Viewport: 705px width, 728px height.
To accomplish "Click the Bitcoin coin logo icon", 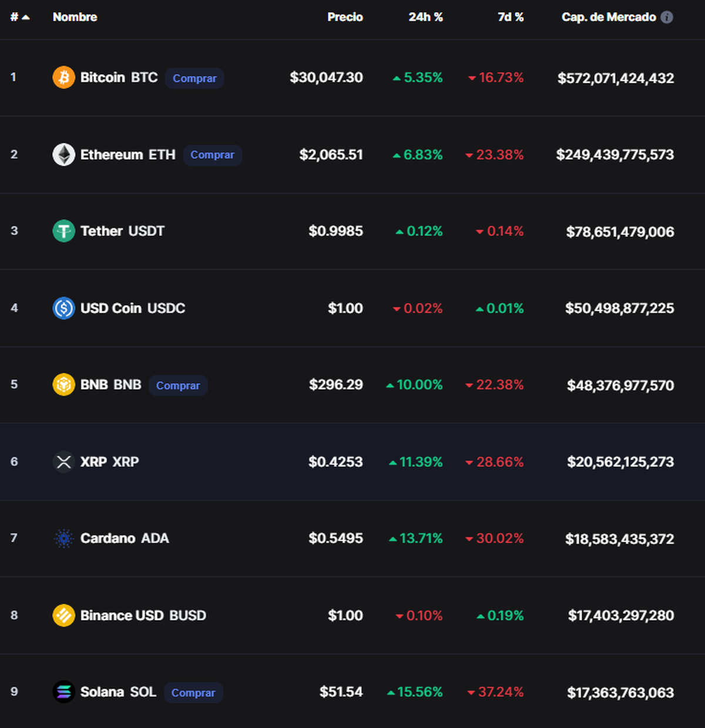I will click(x=63, y=78).
